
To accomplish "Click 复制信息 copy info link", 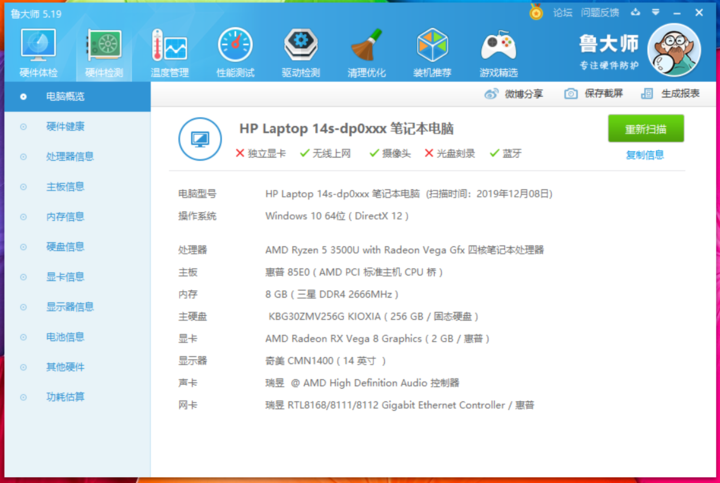I will (645, 155).
